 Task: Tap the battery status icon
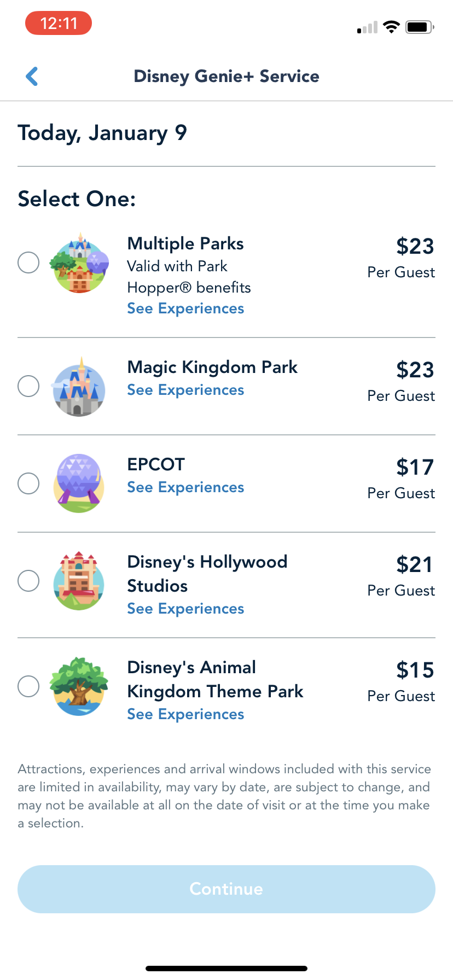[420, 27]
